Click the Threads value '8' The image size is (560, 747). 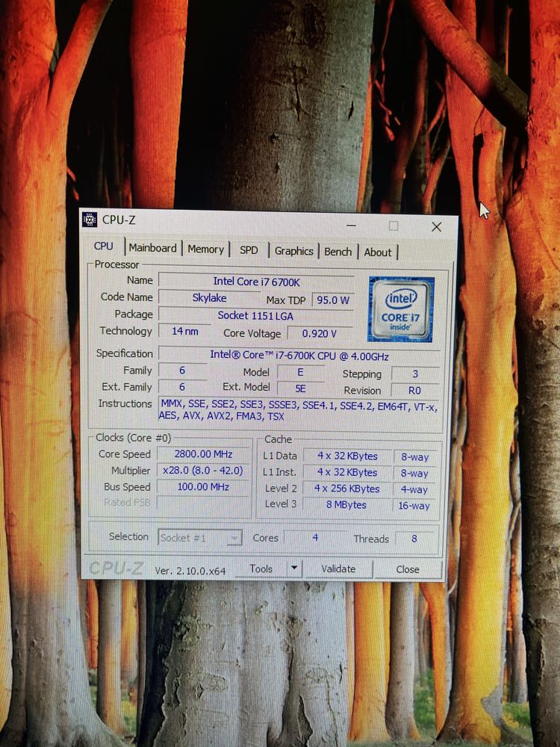(414, 539)
